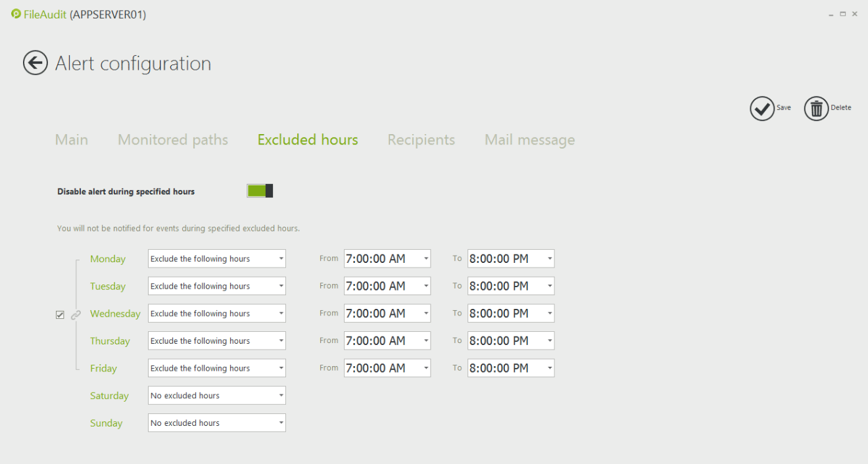Open Sunday excluded hours dropdown
Image resolution: width=868 pixels, height=464 pixels.
click(216, 423)
